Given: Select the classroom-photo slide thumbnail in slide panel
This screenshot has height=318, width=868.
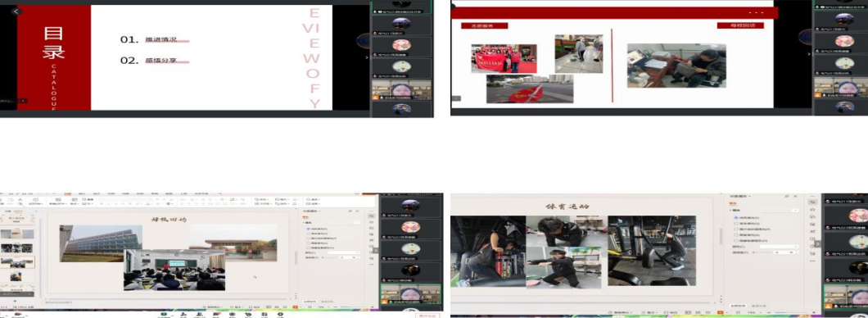Looking at the screenshot, I should 16,262.
